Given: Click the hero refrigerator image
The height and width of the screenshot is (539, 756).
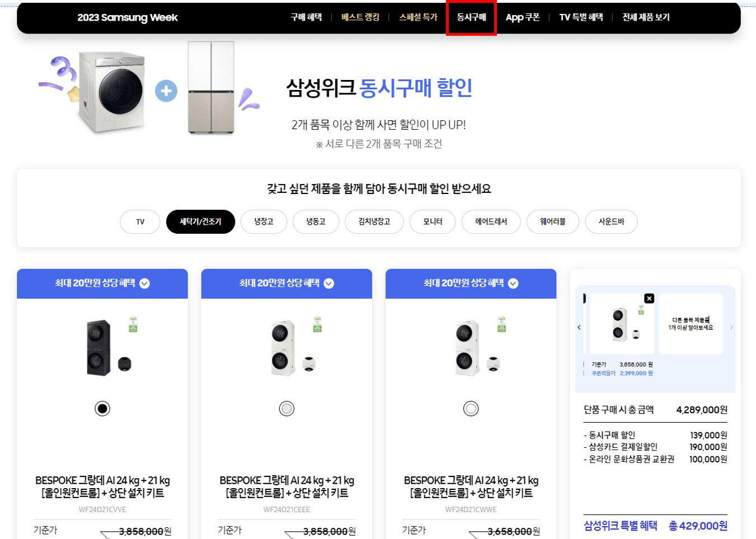Looking at the screenshot, I should [211, 87].
